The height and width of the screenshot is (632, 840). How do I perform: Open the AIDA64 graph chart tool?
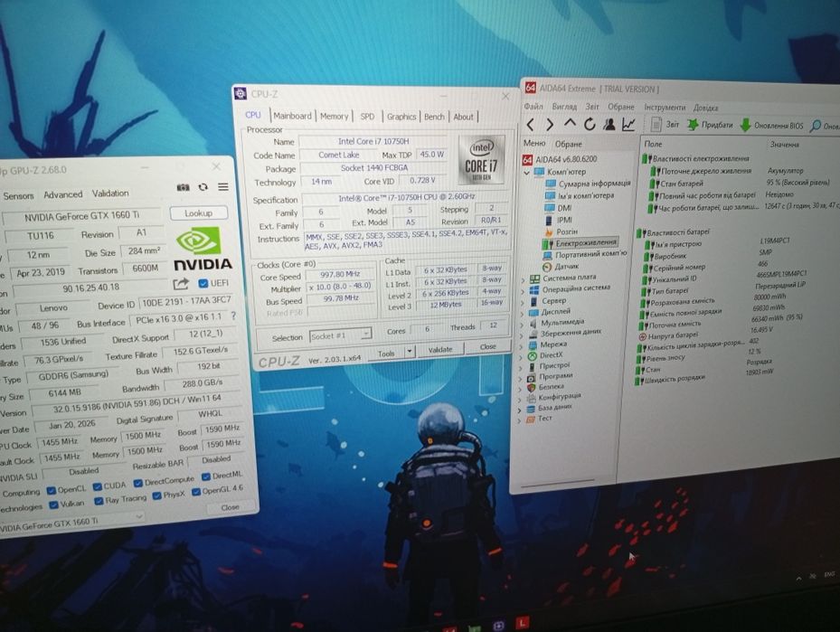[628, 124]
